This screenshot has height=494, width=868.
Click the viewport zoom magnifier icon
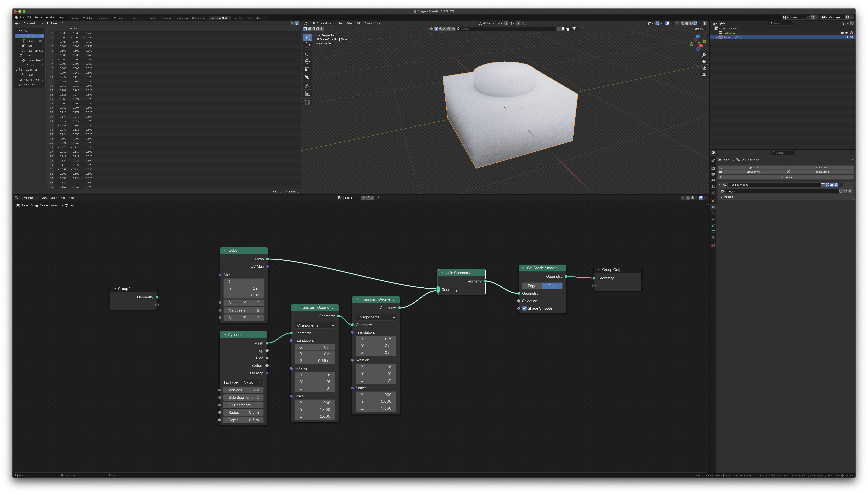[x=704, y=55]
